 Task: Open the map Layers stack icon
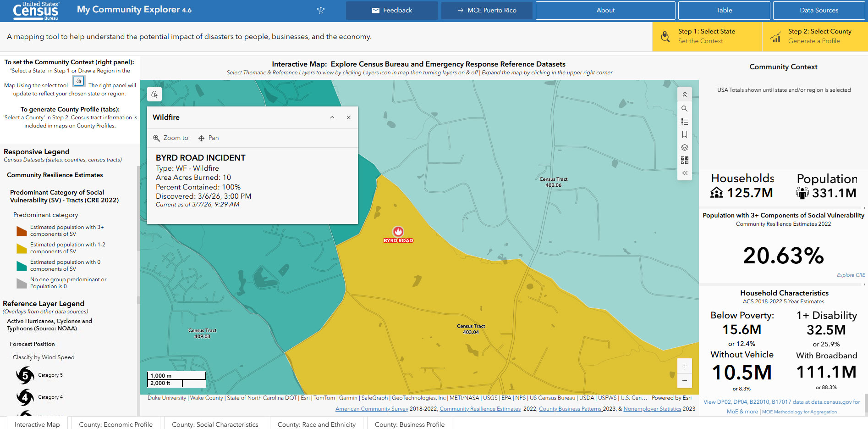tap(684, 147)
